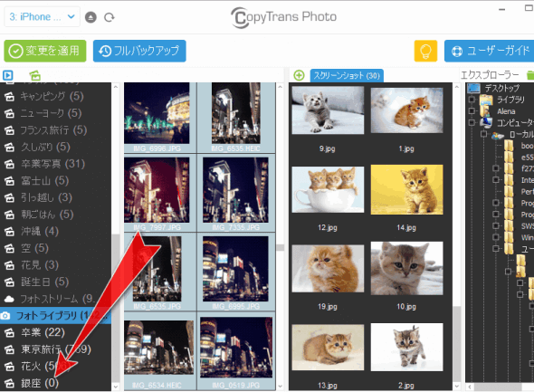Open the iPhone device dropdown
The height and width of the screenshot is (392, 534).
click(42, 16)
